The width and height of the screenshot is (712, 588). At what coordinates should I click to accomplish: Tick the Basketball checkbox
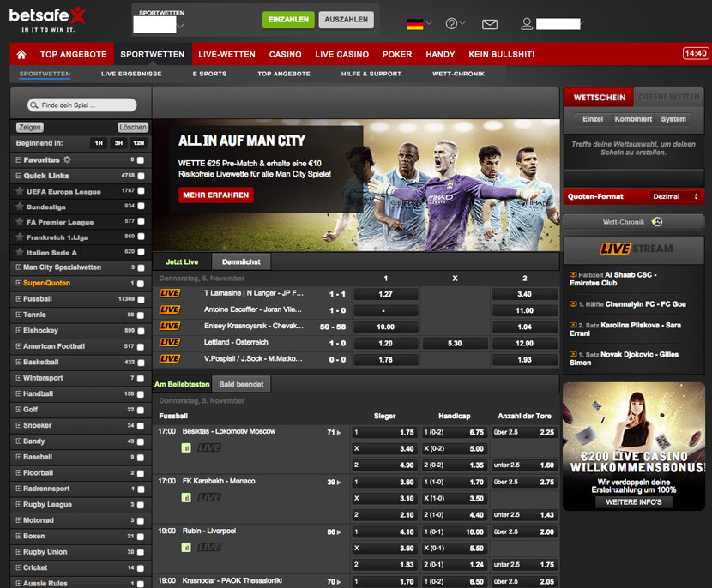141,363
